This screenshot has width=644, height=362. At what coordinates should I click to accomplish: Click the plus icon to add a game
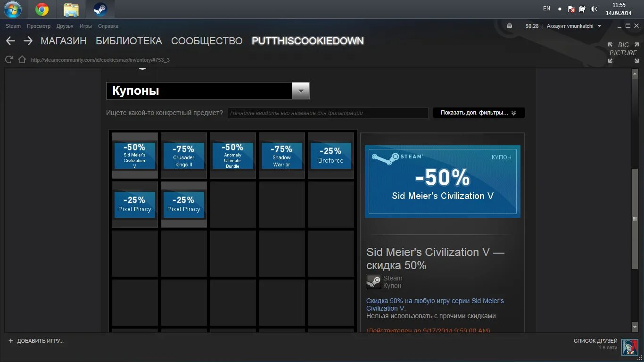point(11,341)
